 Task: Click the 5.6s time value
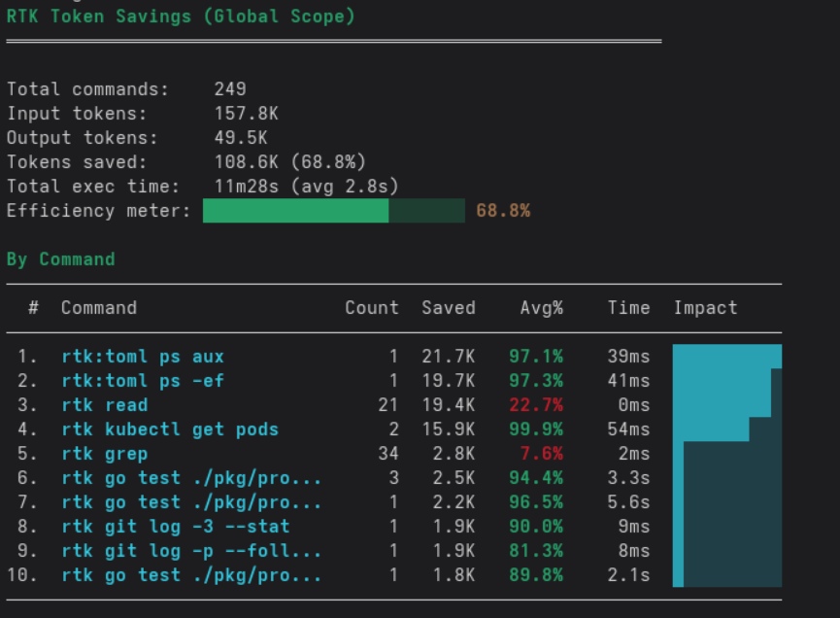pos(629,502)
